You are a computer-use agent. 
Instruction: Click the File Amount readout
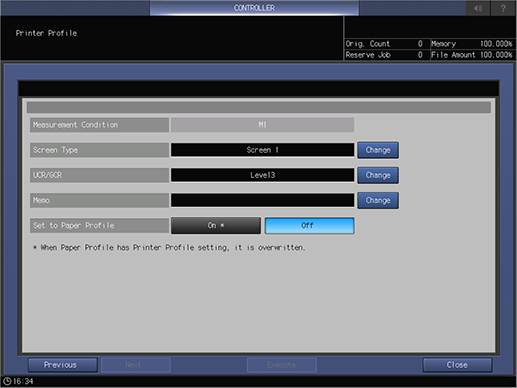pos(472,55)
